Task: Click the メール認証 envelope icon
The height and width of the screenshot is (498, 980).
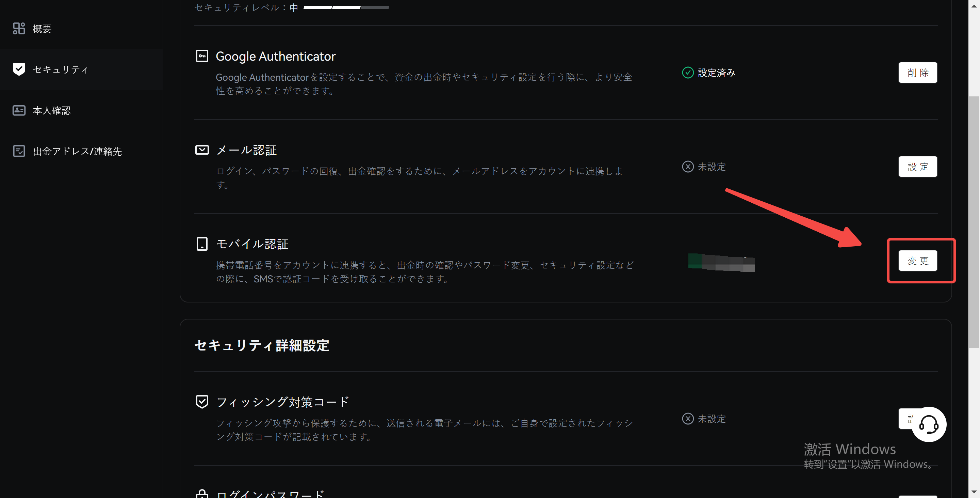Action: coord(202,150)
